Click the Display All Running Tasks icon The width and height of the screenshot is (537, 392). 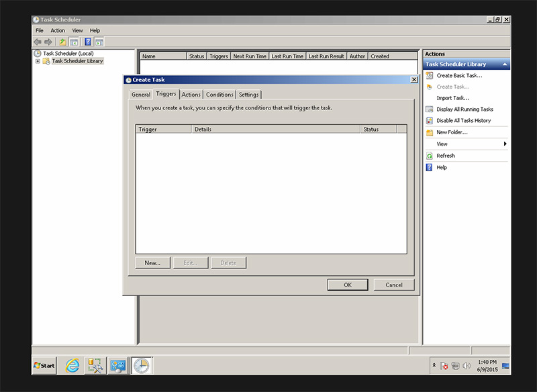click(x=430, y=109)
